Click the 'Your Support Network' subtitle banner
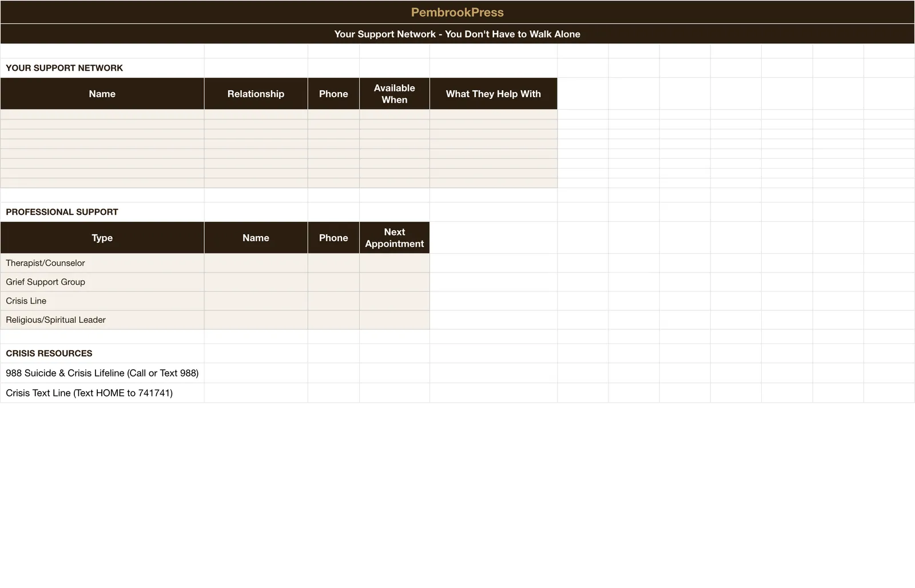 pos(457,34)
